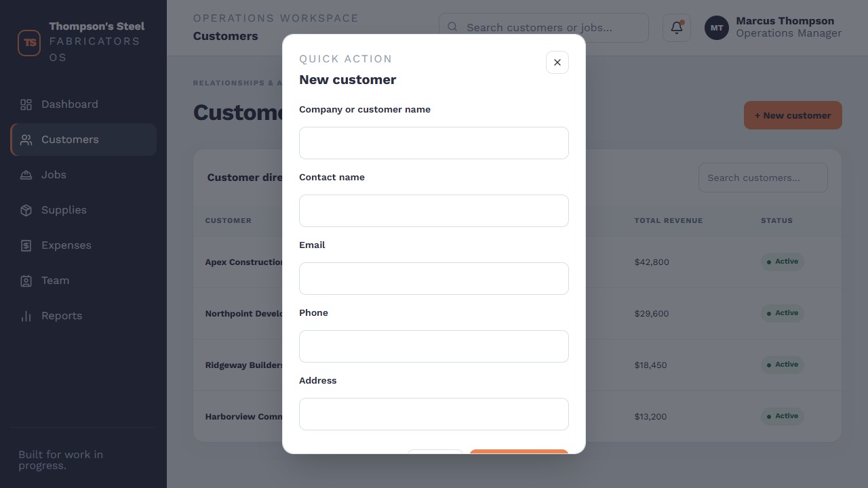Image resolution: width=868 pixels, height=488 pixels.
Task: Open notifications bell icon
Action: pos(677,28)
